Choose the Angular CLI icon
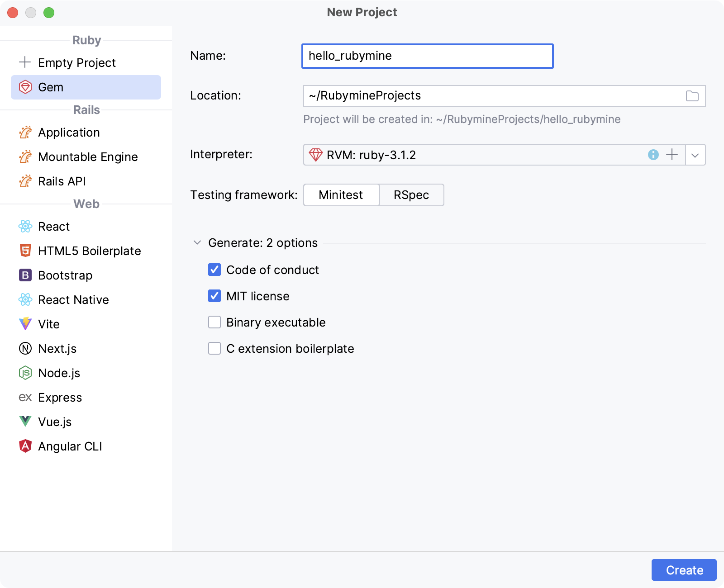Viewport: 724px width, 588px height. [25, 446]
